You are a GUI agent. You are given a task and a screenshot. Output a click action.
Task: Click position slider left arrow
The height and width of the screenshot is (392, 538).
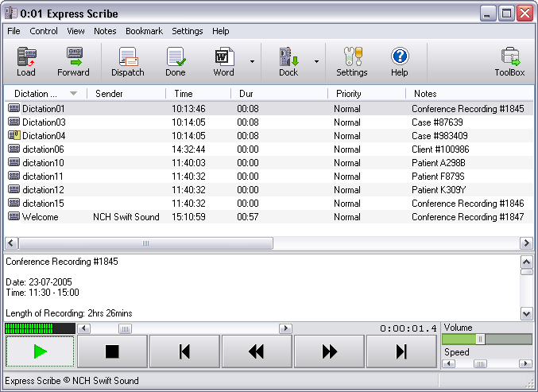(x=84, y=328)
